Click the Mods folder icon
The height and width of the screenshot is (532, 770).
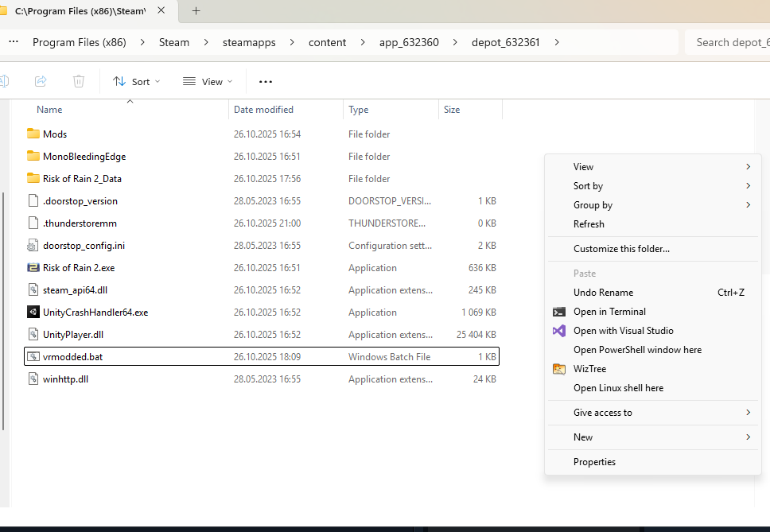33,134
